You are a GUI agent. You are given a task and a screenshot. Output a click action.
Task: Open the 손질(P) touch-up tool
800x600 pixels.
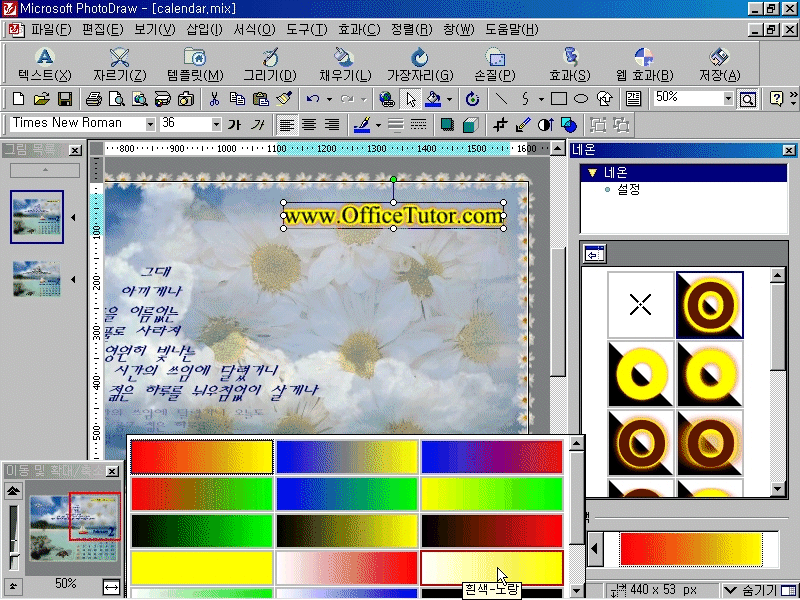coord(494,64)
